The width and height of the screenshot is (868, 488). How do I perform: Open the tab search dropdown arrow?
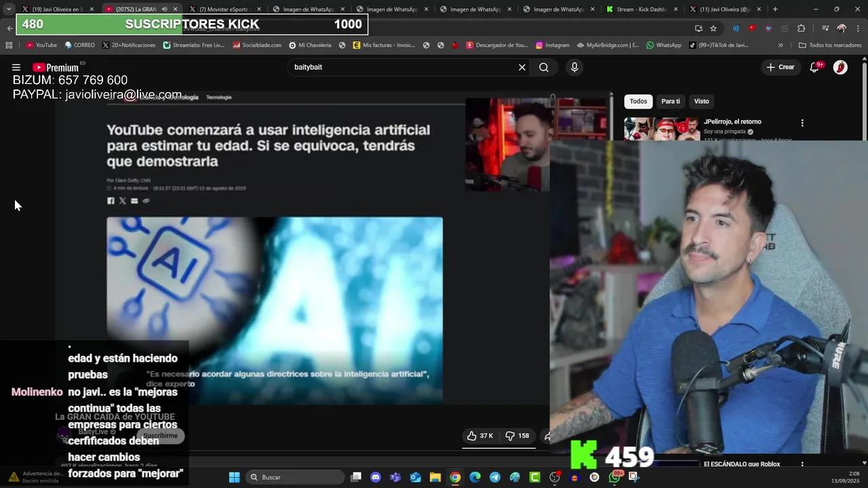tap(8, 9)
